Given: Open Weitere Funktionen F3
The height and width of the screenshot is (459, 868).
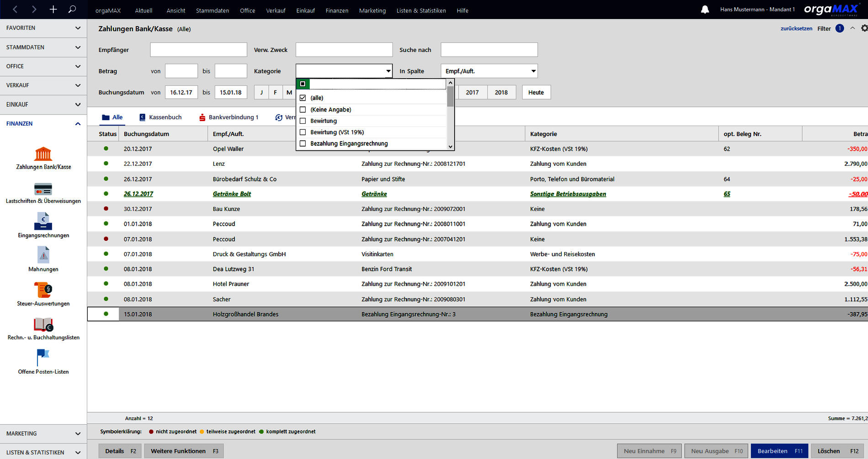Looking at the screenshot, I should pyautogui.click(x=185, y=451).
